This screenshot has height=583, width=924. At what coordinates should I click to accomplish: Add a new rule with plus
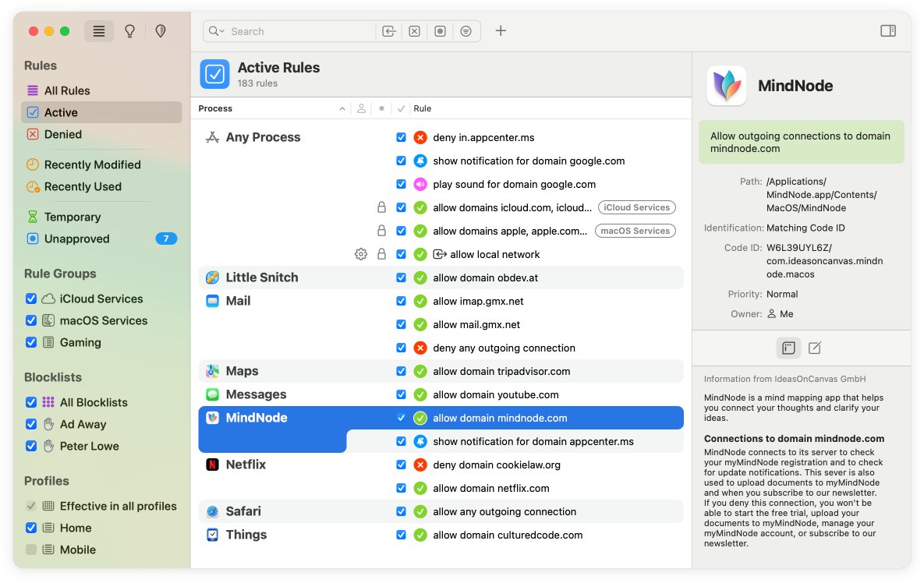click(x=501, y=30)
